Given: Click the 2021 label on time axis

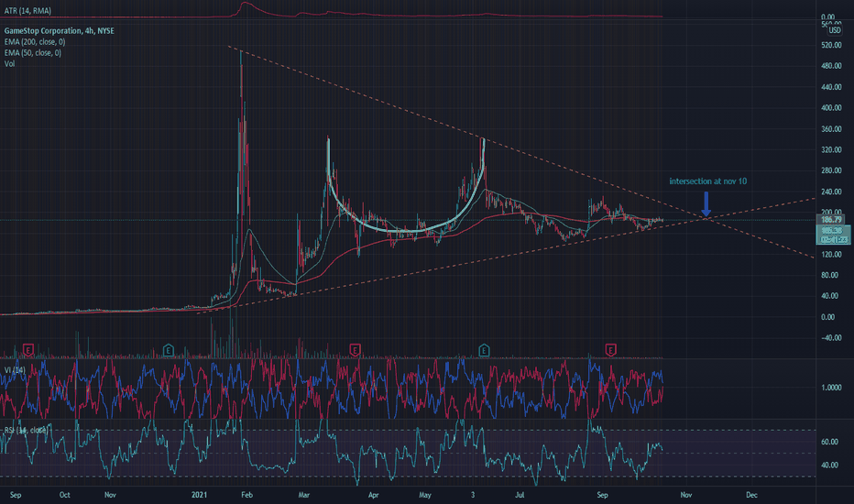Looking at the screenshot, I should (x=199, y=495).
